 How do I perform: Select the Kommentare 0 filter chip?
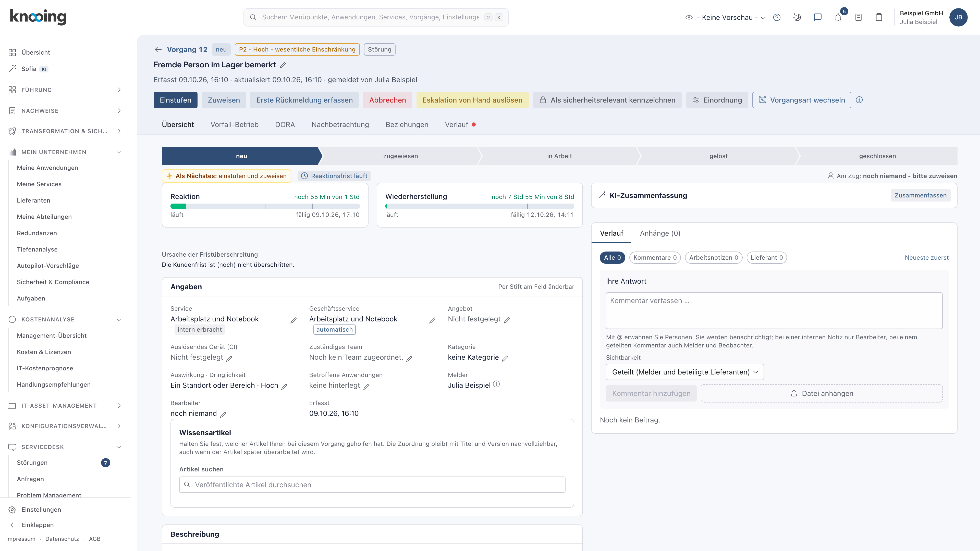[655, 257]
